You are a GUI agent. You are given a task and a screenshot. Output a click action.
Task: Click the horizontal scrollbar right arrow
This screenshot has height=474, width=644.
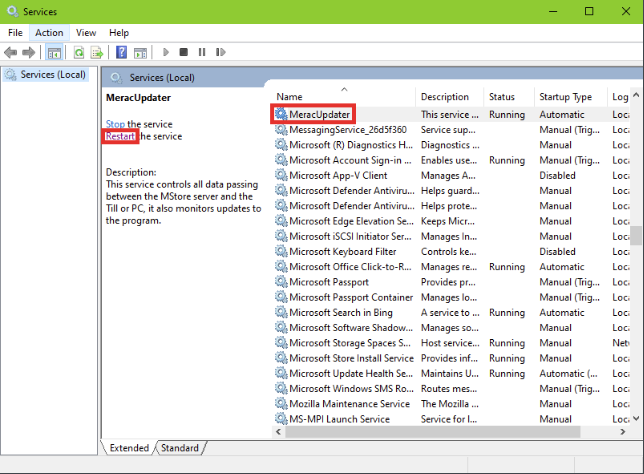tap(623, 432)
